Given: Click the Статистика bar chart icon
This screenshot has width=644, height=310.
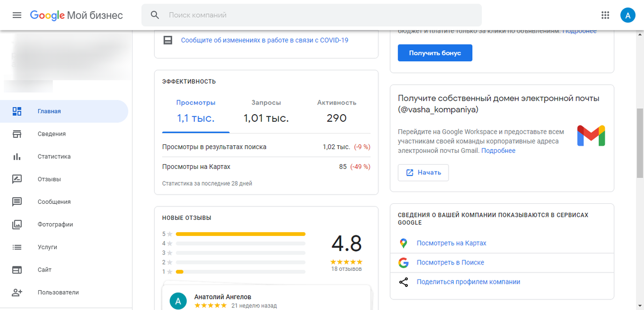Looking at the screenshot, I should (x=17, y=157).
